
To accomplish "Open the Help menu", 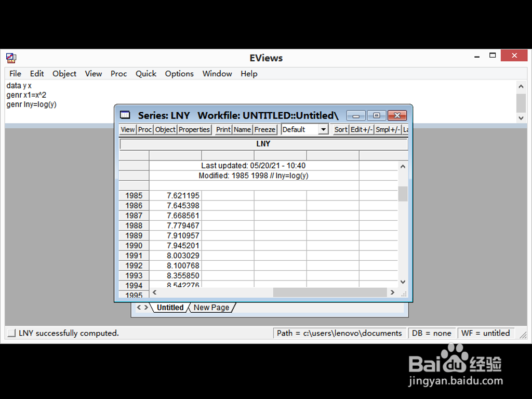I will tap(249, 74).
